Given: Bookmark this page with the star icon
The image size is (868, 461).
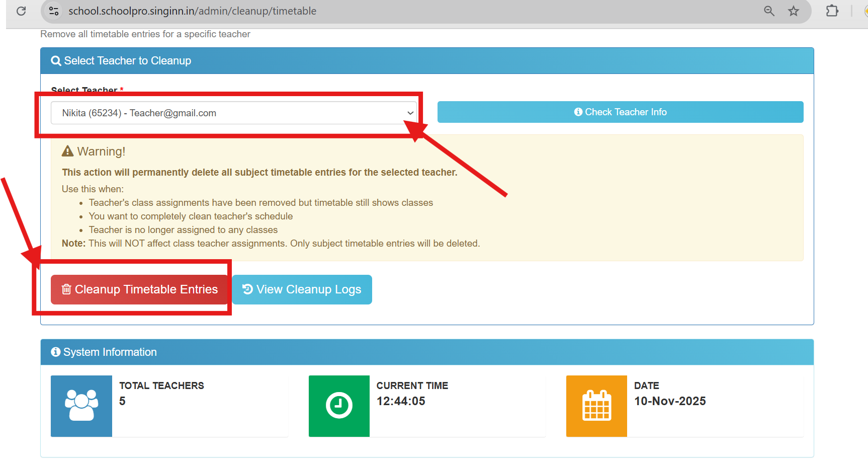Looking at the screenshot, I should coord(794,11).
